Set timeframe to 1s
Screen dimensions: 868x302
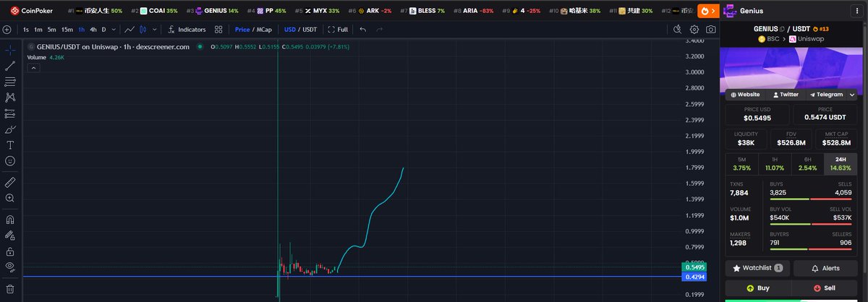26,30
